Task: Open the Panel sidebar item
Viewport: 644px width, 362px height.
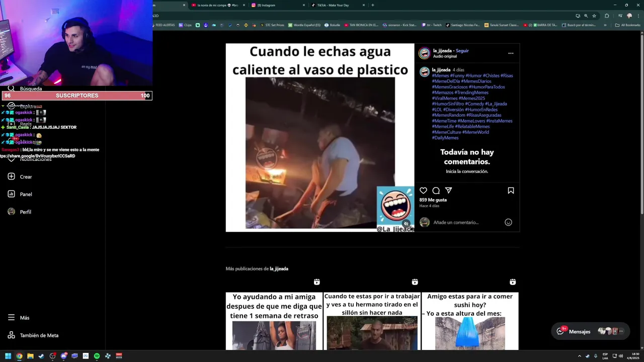Action: (20, 194)
